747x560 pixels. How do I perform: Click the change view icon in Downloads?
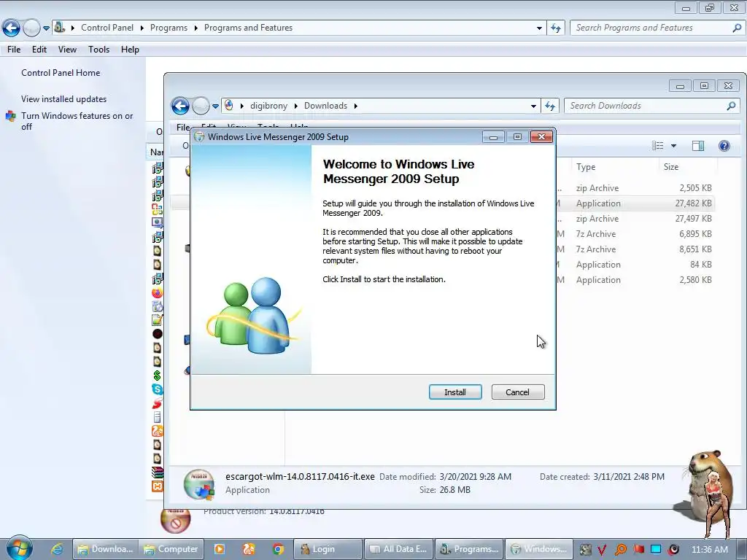coord(657,146)
